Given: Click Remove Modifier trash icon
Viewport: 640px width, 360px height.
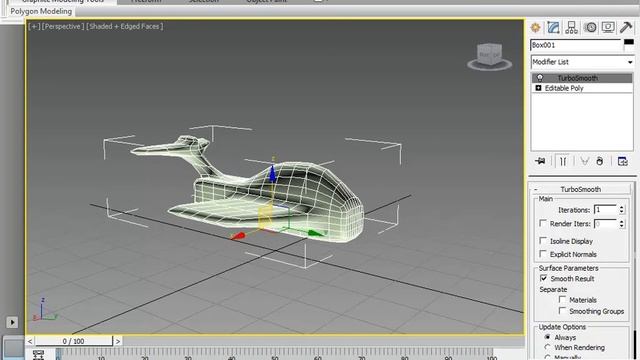Looking at the screenshot, I should click(x=599, y=161).
